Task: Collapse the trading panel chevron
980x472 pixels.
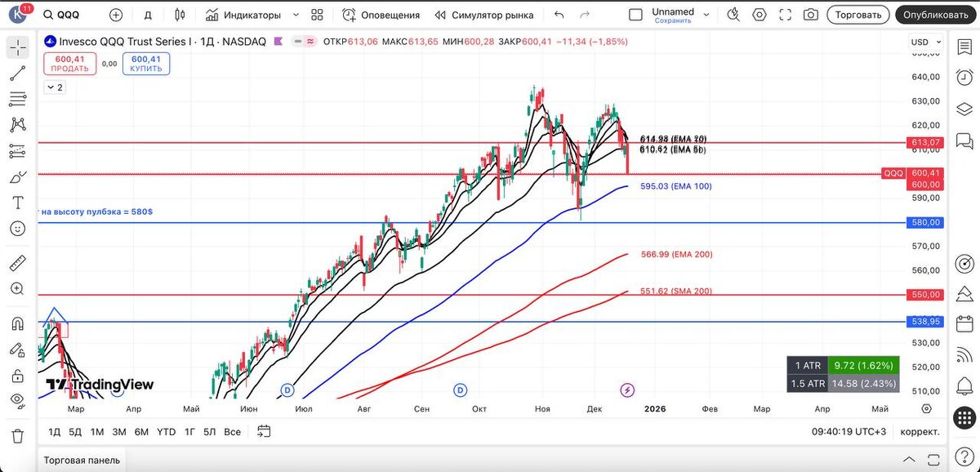Action: (x=910, y=460)
